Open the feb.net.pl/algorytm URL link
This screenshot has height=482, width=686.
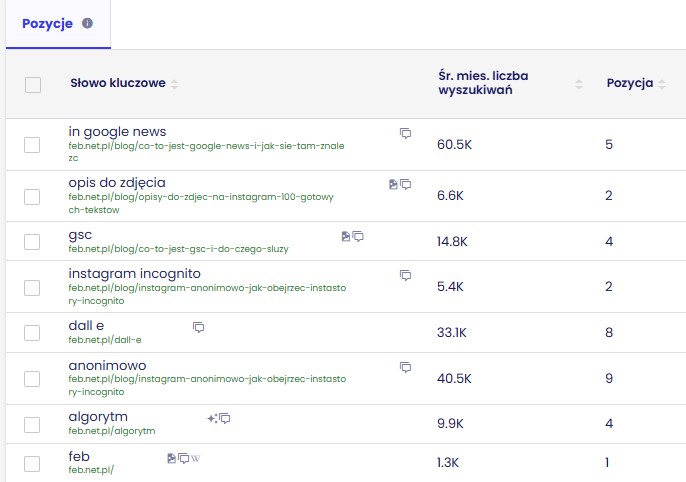click(x=112, y=431)
